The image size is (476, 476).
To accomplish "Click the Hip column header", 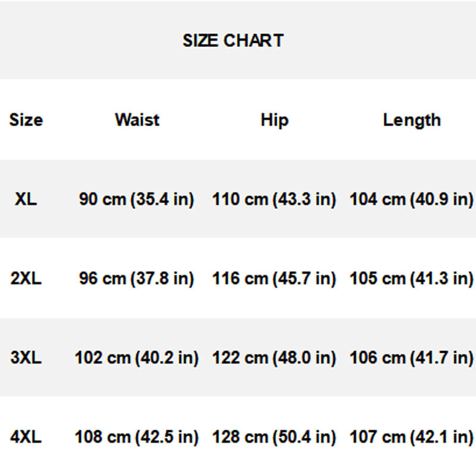I will tap(274, 120).
